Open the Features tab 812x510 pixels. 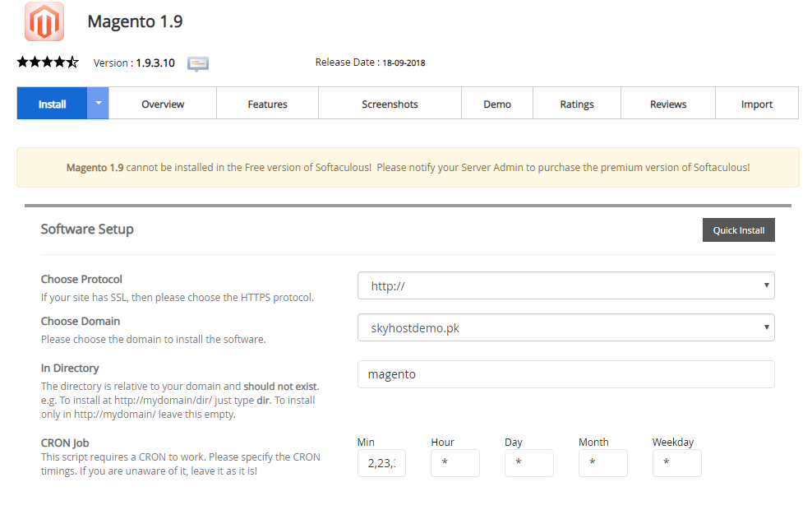tap(267, 104)
